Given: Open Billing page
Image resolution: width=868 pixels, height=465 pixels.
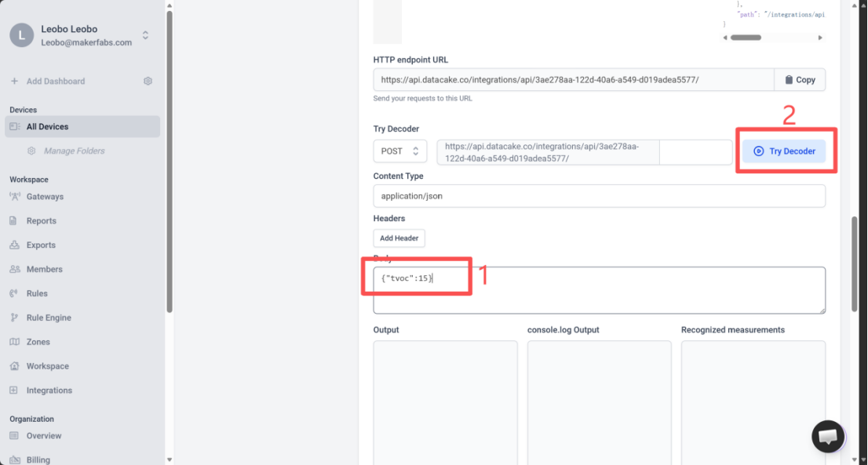Looking at the screenshot, I should [38, 460].
